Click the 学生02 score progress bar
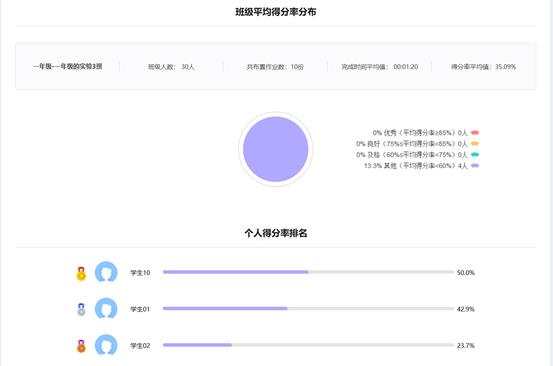The width and height of the screenshot is (553, 366). [308, 345]
